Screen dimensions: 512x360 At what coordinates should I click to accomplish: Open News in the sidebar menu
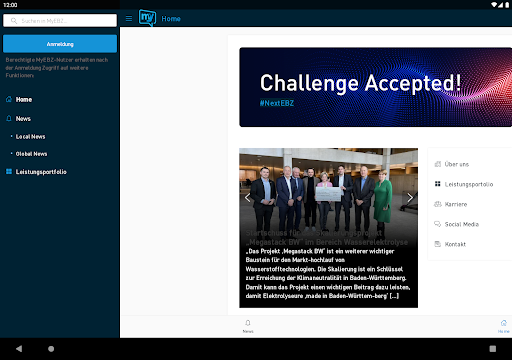tap(23, 119)
